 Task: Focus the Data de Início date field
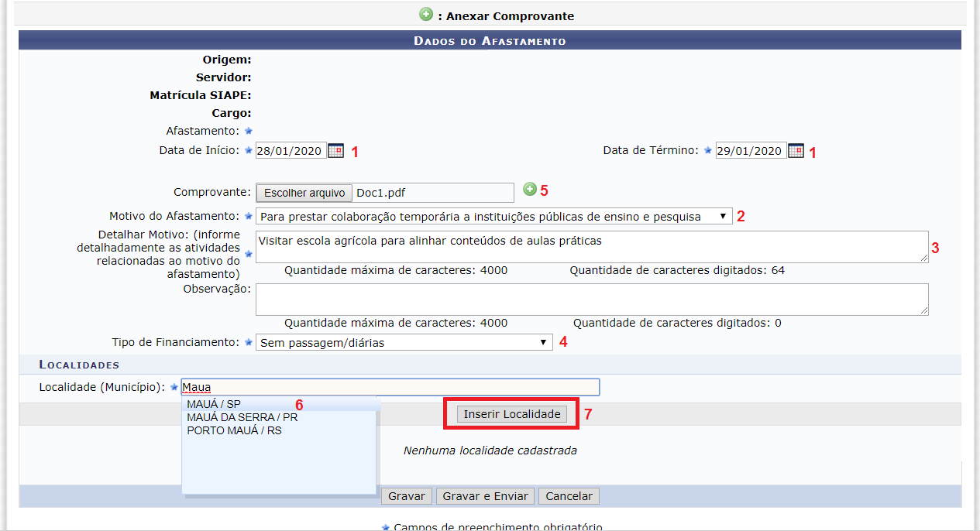pos(291,151)
